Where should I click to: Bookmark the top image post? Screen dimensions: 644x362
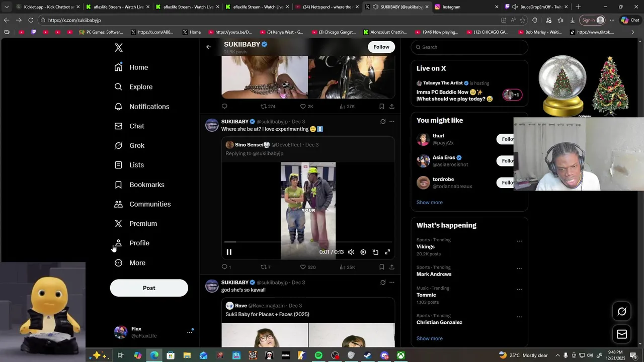coord(382,106)
